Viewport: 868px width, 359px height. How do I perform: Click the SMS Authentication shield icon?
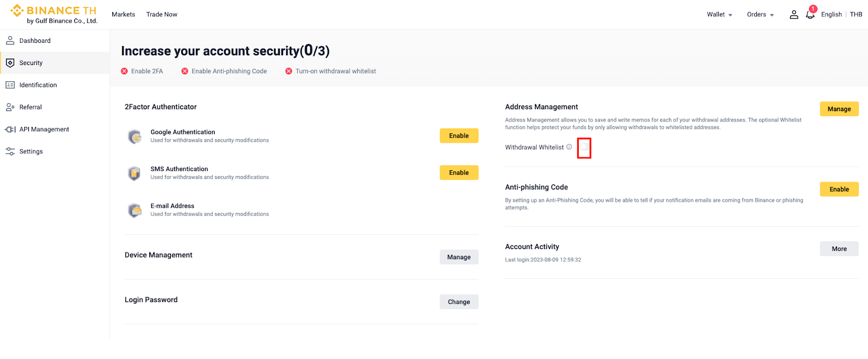point(135,174)
